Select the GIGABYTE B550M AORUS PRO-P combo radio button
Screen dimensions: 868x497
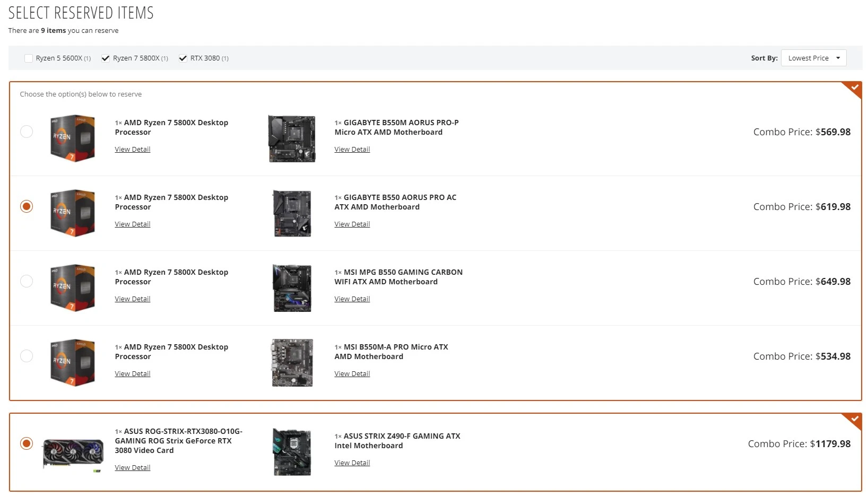tap(27, 132)
